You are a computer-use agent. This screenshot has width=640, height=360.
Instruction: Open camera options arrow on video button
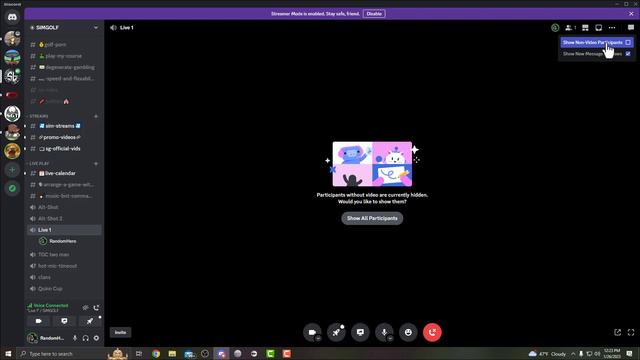click(318, 338)
